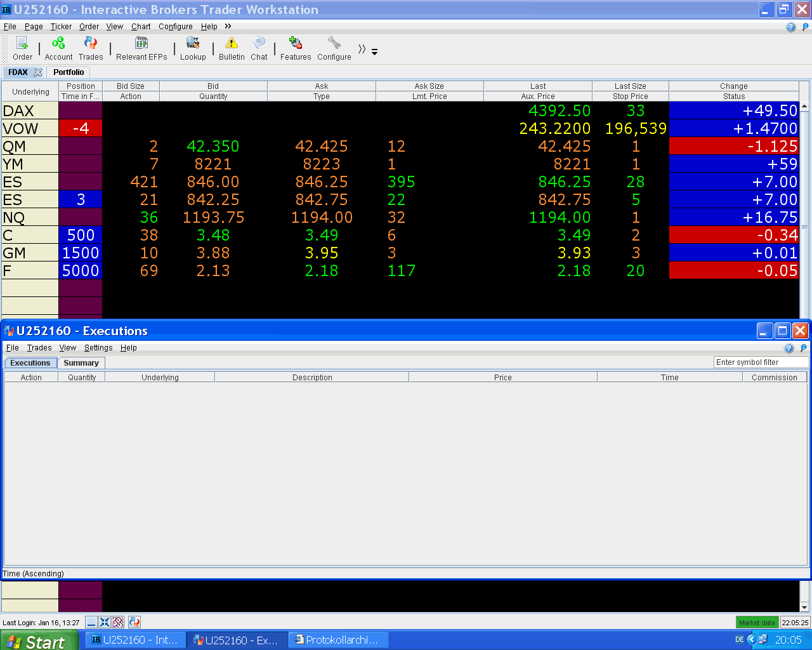
Task: Click minimize icon in status bar
Action: (x=91, y=622)
